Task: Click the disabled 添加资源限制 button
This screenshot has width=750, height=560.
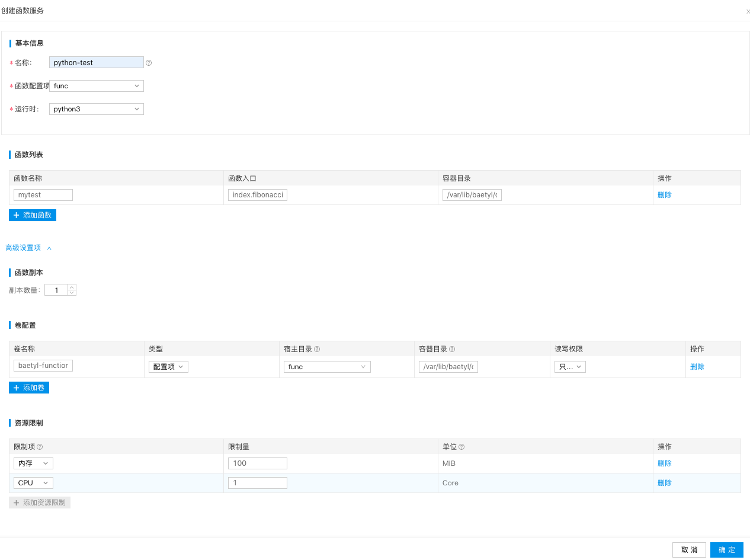Action: tap(40, 503)
